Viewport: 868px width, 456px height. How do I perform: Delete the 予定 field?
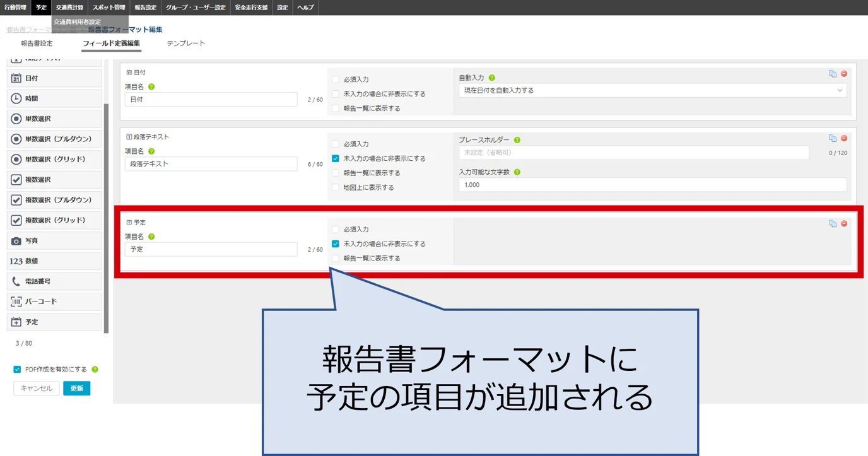[844, 224]
